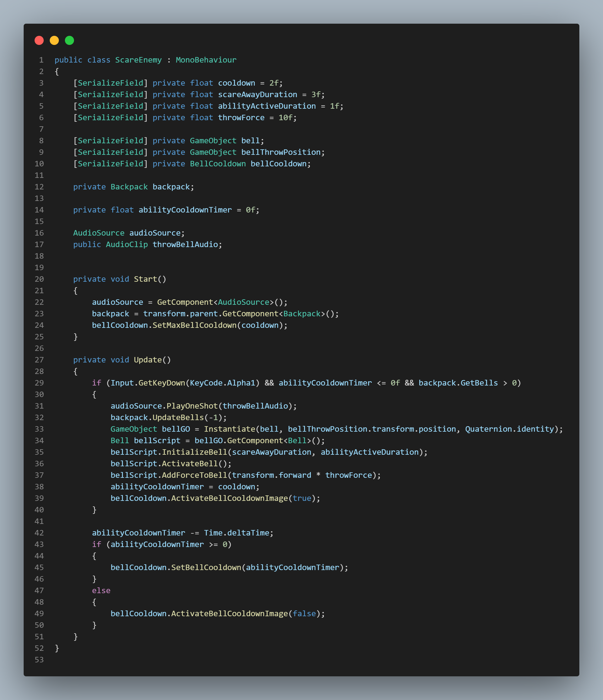Image resolution: width=603 pixels, height=700 pixels.
Task: Click the "Instantiate" call on line 33
Action: pos(230,429)
